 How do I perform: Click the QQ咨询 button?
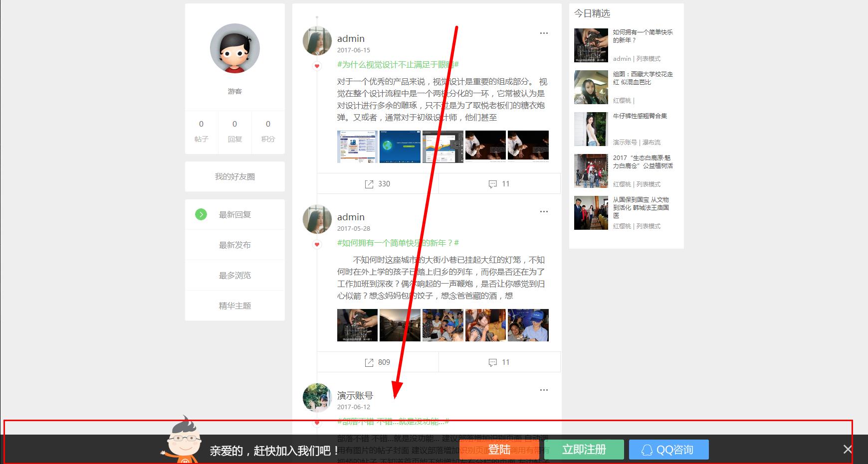(x=669, y=450)
